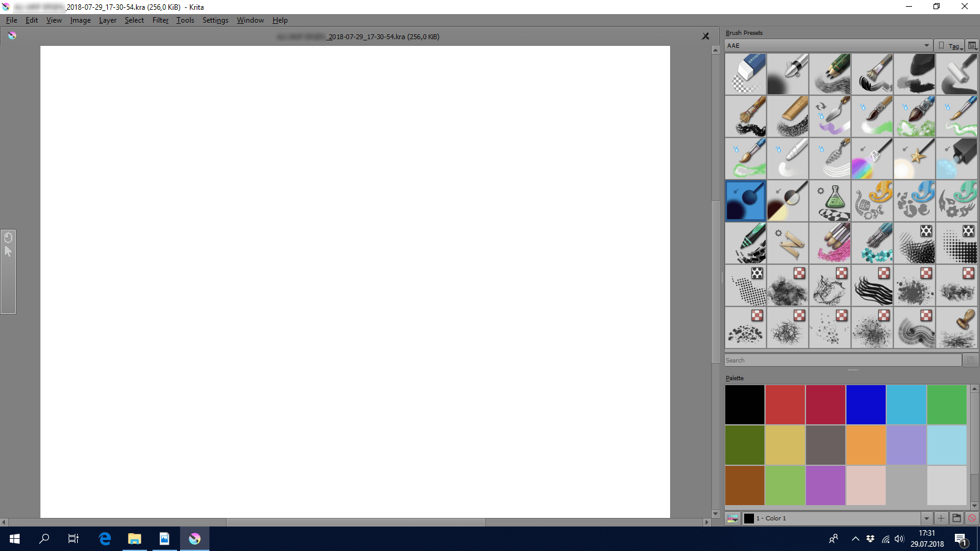
Task: Click the mouse icon in the left toolbar
Action: click(9, 238)
